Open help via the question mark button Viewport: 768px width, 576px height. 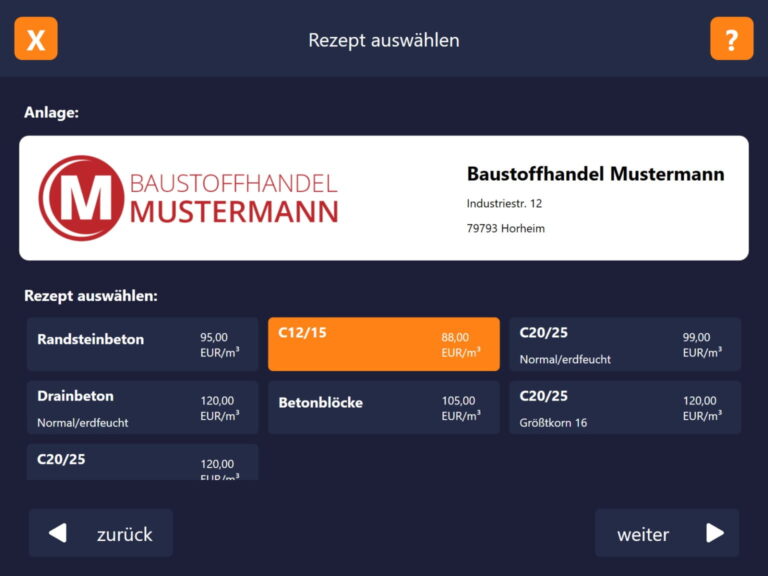tap(731, 39)
